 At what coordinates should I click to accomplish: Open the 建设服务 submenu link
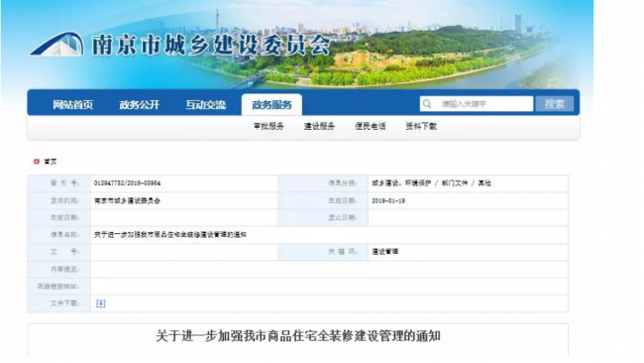pyautogui.click(x=319, y=126)
